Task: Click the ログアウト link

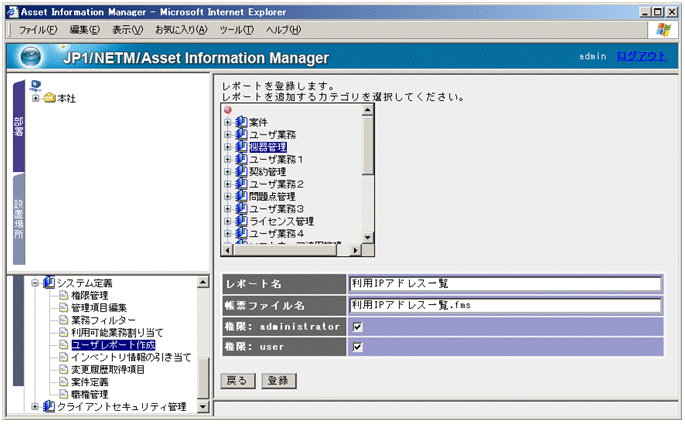Action: click(641, 56)
